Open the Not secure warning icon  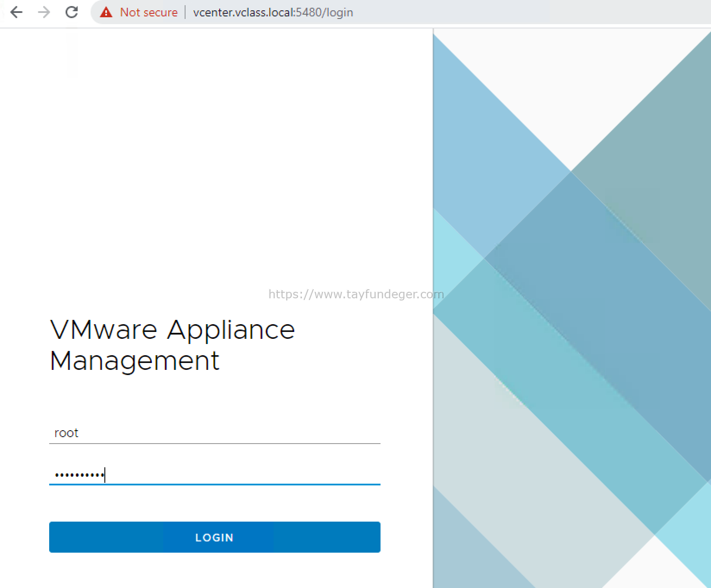point(106,13)
